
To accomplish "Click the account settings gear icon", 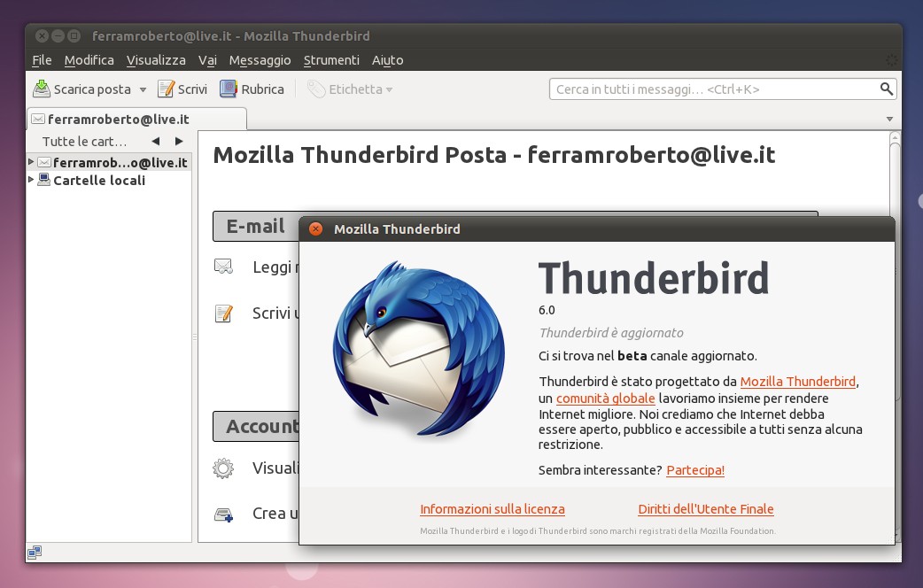I will point(223,468).
